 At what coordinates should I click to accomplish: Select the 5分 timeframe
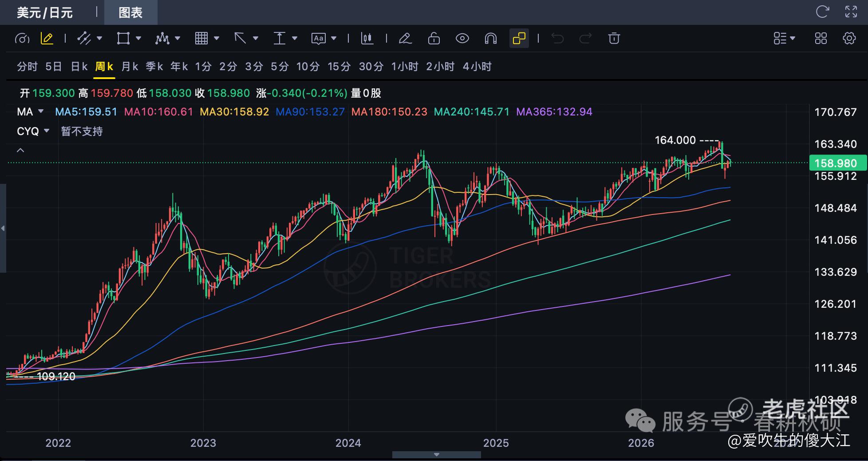280,67
